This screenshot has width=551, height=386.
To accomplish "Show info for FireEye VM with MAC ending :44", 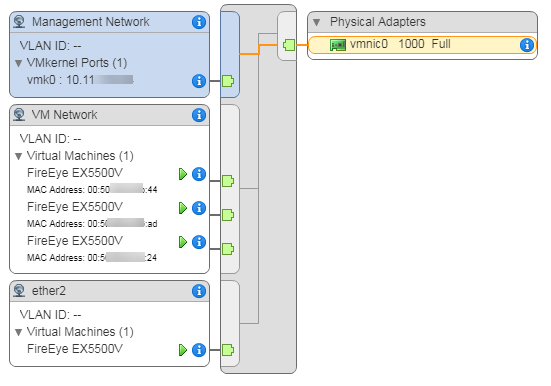I will tap(199, 174).
